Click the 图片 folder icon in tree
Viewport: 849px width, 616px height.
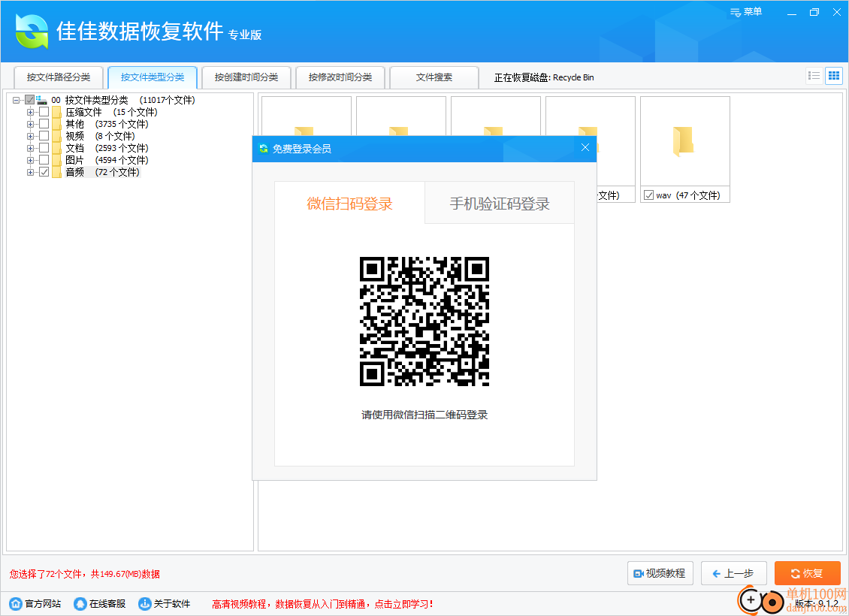56,160
